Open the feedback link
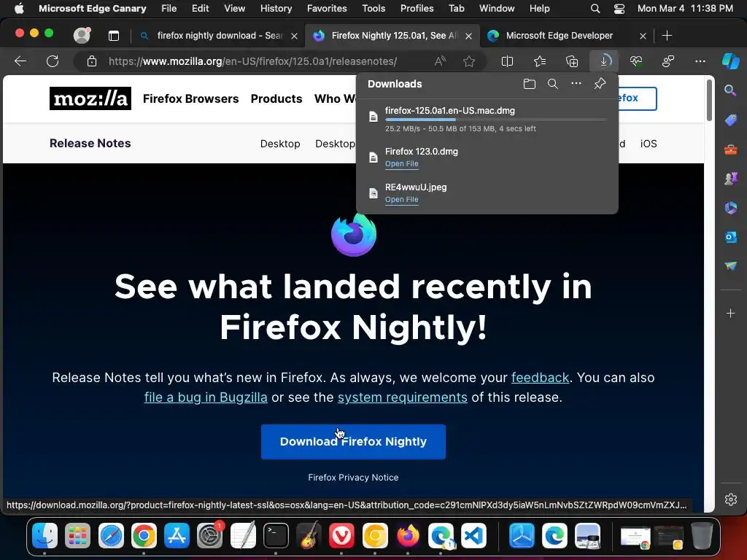Image resolution: width=747 pixels, height=560 pixels. pos(540,378)
